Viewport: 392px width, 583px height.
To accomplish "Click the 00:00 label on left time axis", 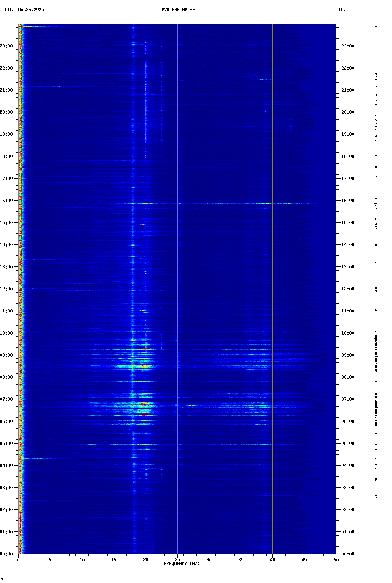I will [6, 554].
